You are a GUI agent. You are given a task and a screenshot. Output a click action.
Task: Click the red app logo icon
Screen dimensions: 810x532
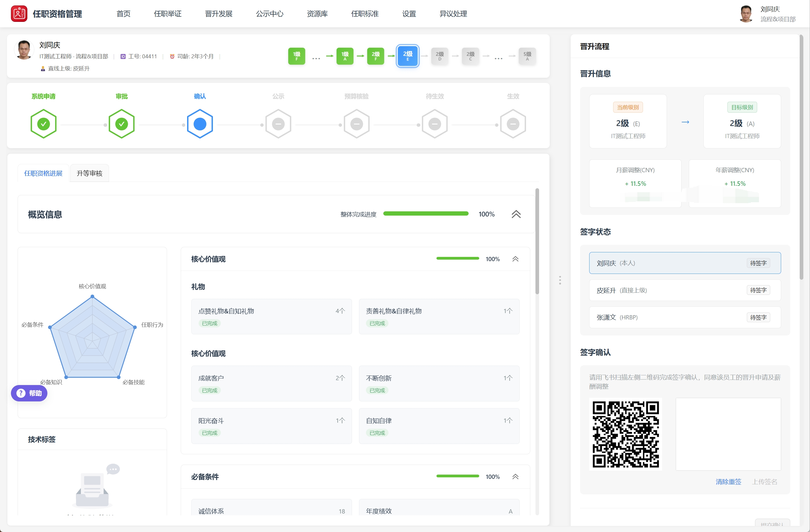19,14
